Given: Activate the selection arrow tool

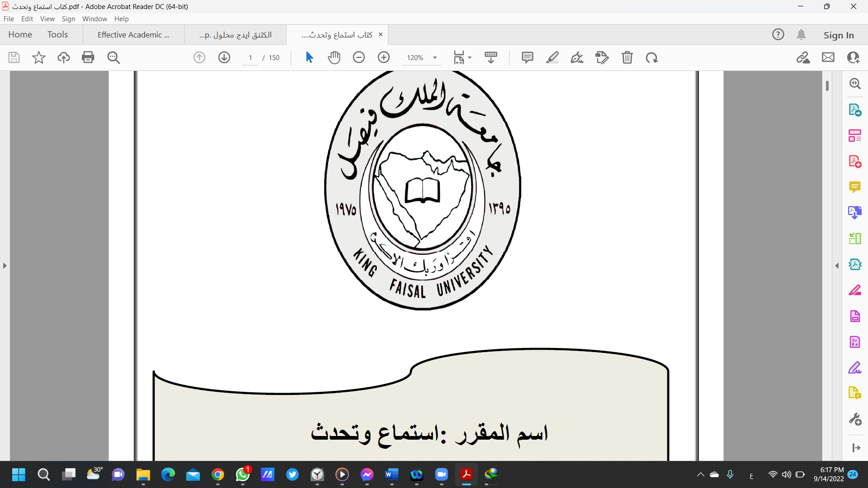Looking at the screenshot, I should tap(309, 57).
